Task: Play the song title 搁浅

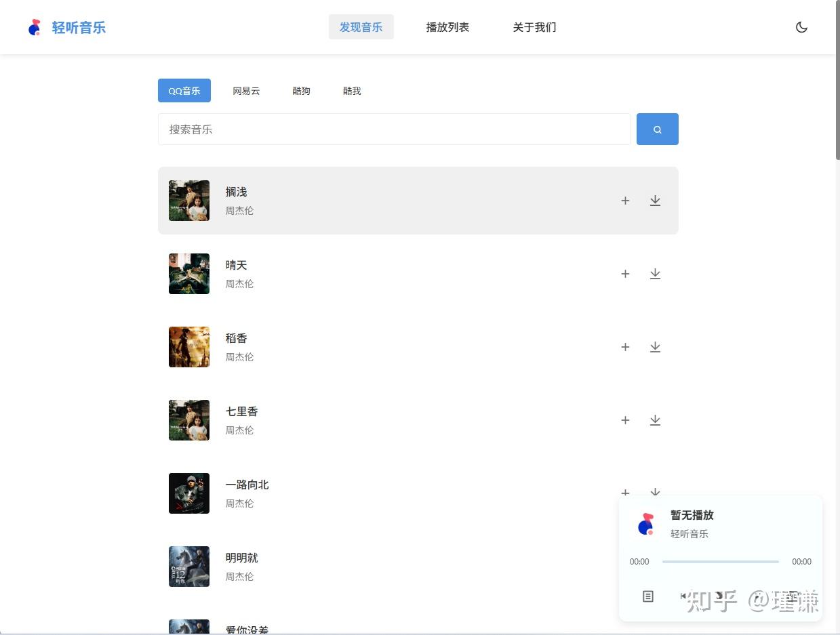Action: [236, 192]
